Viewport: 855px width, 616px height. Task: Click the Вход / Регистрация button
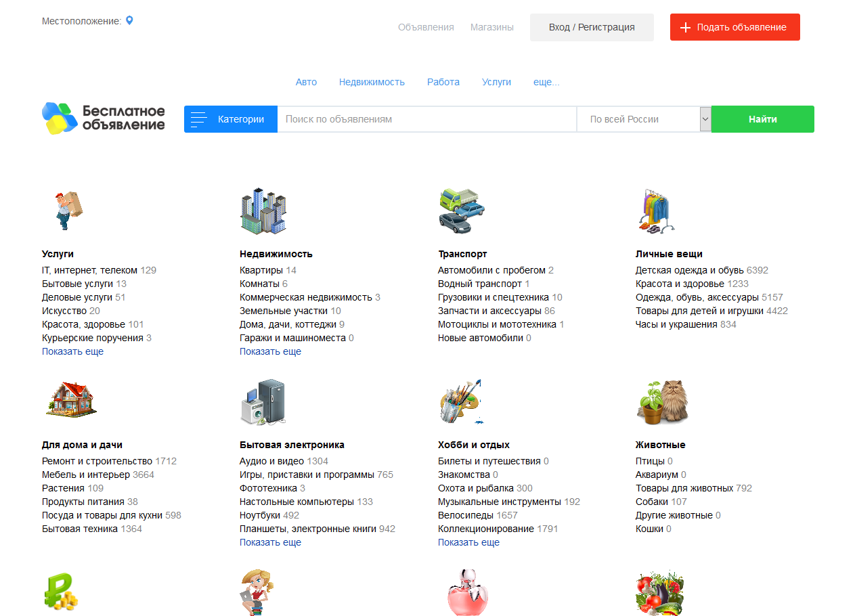pos(592,27)
